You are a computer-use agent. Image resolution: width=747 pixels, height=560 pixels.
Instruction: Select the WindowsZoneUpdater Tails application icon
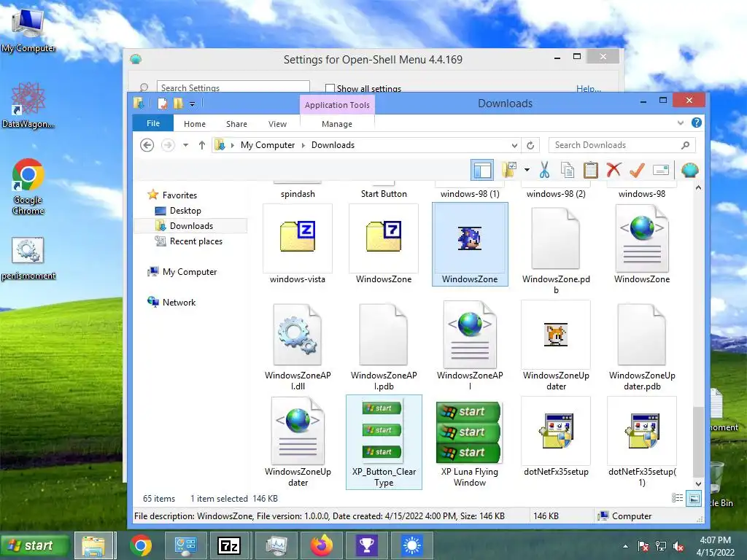click(556, 346)
